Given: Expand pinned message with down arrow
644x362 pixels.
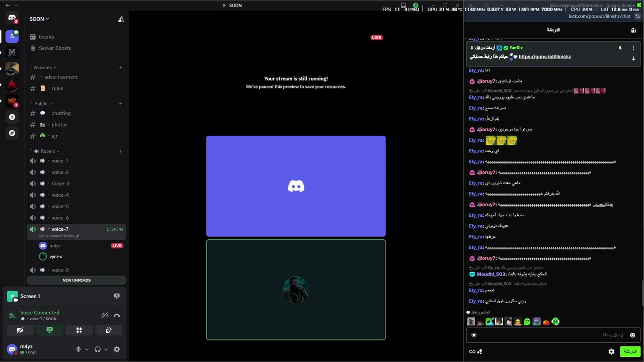Looking at the screenshot, I should [x=633, y=59].
